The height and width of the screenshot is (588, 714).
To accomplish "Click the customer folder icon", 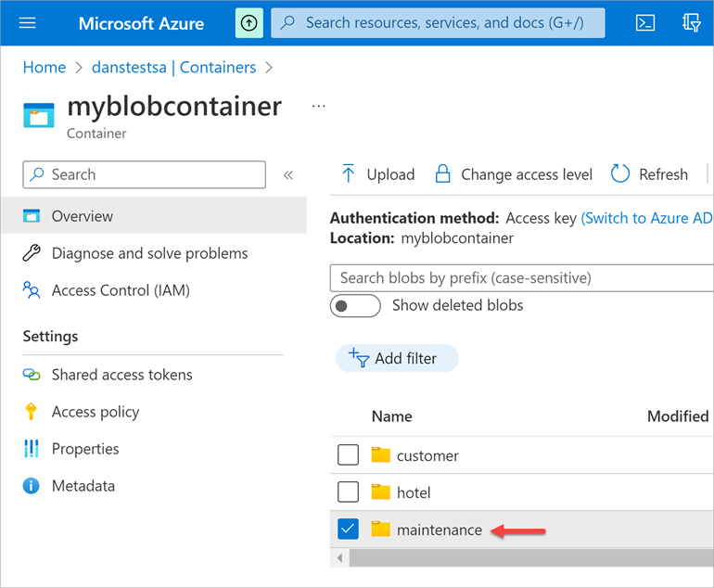I will pyautogui.click(x=381, y=454).
